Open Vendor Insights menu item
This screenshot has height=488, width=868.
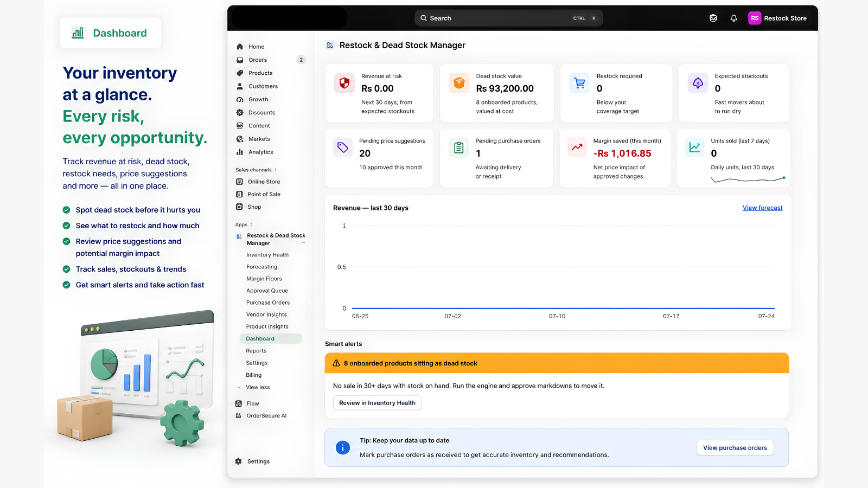coord(266,314)
